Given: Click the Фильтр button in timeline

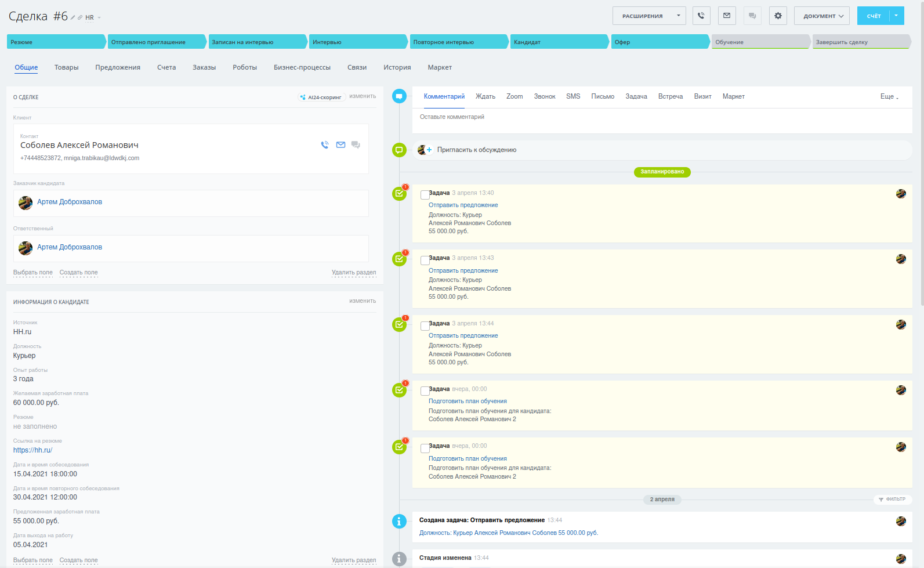Looking at the screenshot, I should click(x=892, y=499).
